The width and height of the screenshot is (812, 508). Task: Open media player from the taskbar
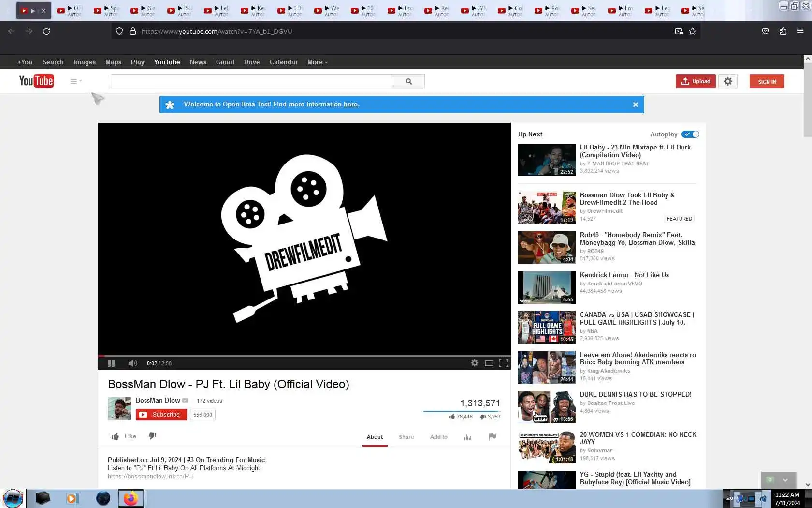tap(72, 498)
